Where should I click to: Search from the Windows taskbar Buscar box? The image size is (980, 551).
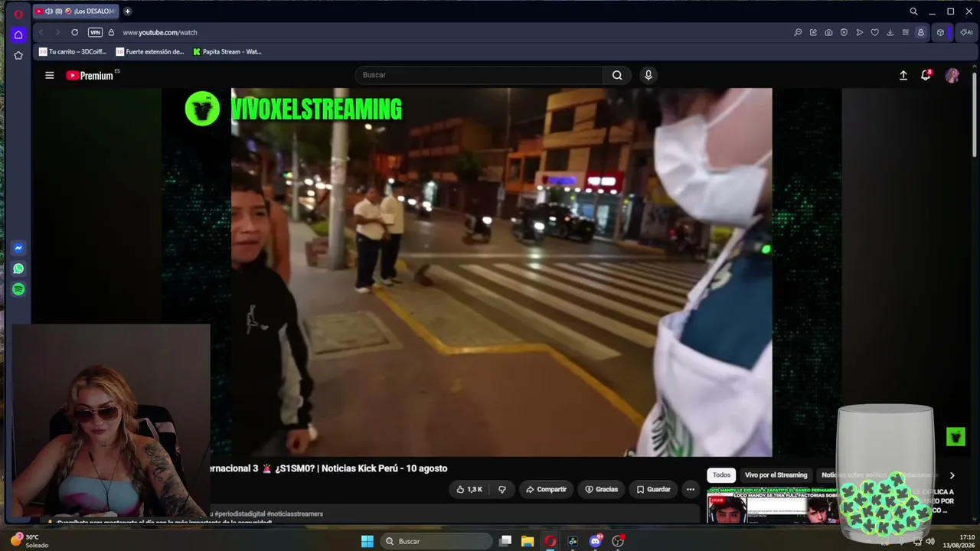(436, 541)
